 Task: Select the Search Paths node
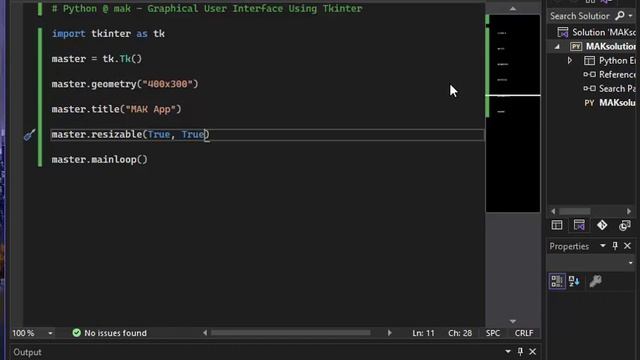pyautogui.click(x=610, y=89)
